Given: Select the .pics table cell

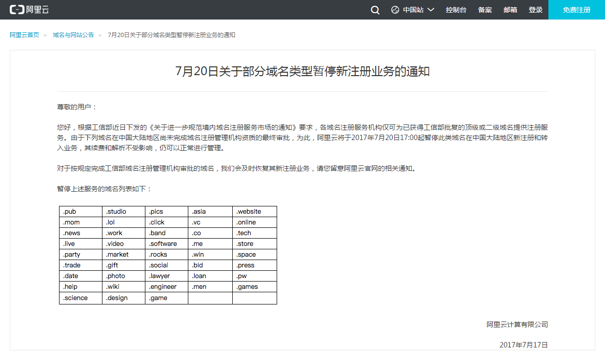Looking at the screenshot, I should (x=167, y=212).
